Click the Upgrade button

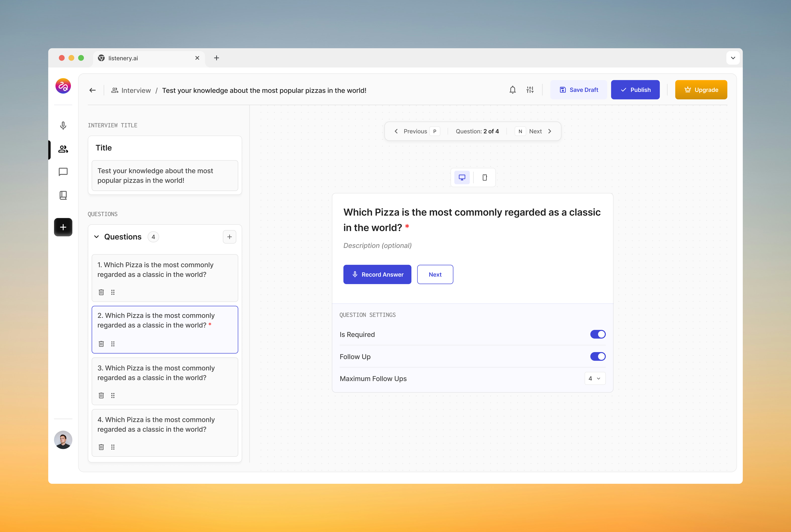pyautogui.click(x=701, y=90)
